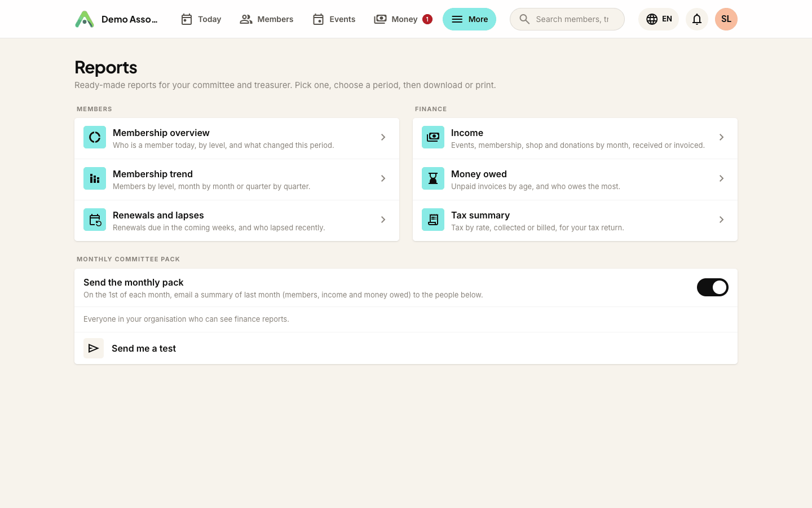Click the Demo Asso… organisation name
This screenshot has width=812, height=508.
tap(130, 19)
